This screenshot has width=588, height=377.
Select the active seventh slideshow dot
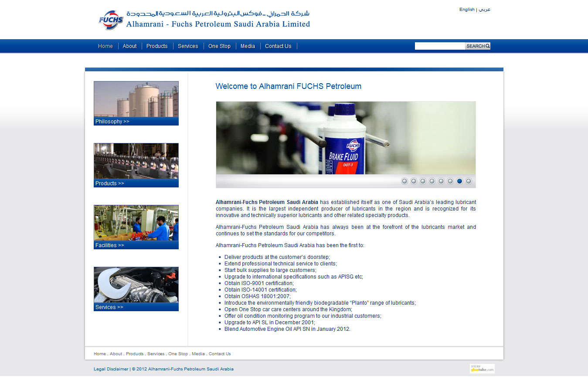(459, 181)
